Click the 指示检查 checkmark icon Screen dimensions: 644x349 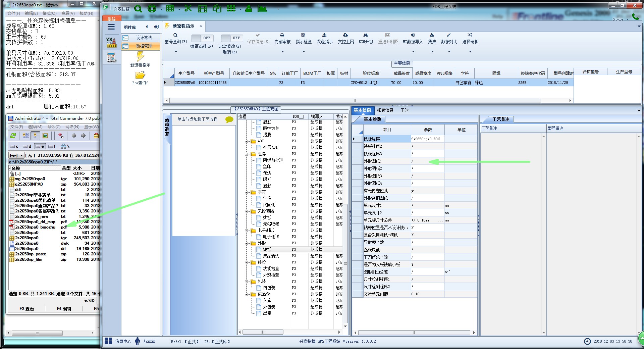303,35
